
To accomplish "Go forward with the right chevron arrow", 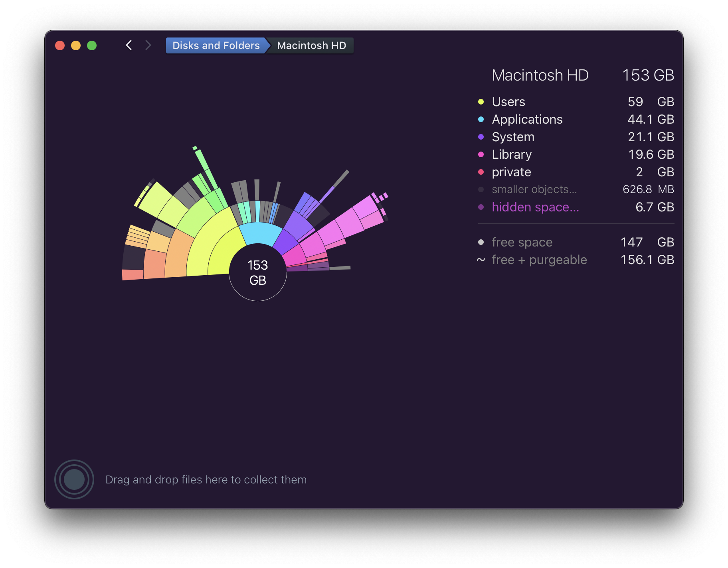I will (x=148, y=45).
